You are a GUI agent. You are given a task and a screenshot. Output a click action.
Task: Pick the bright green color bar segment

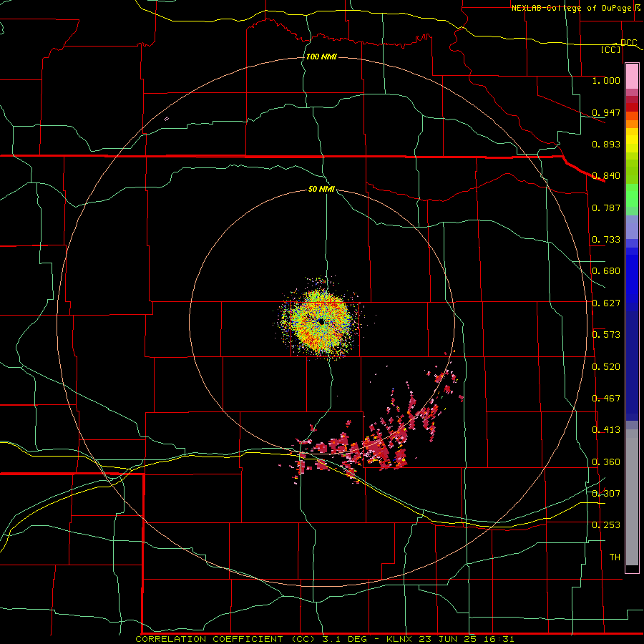[x=632, y=196]
